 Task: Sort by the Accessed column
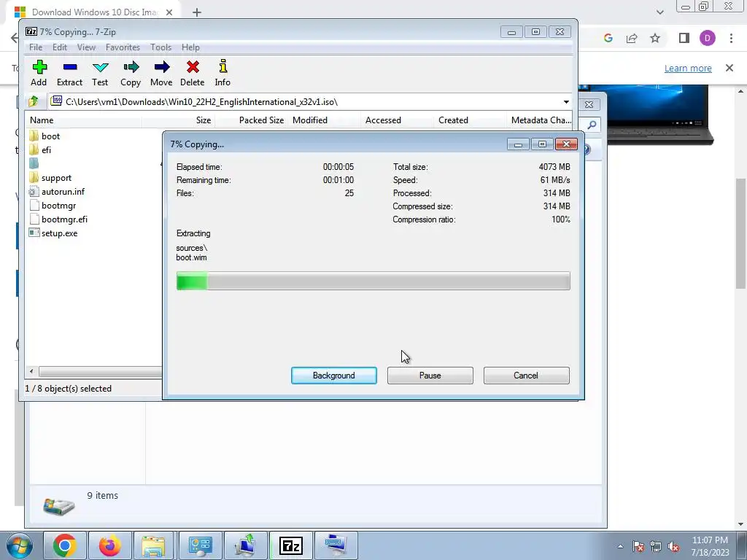[x=397, y=120]
